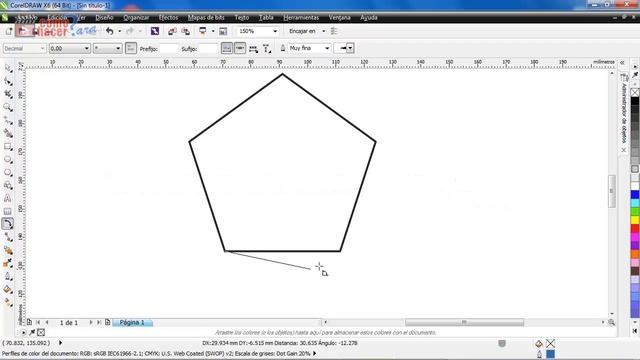Toggle dimension text centered in line

(240, 48)
